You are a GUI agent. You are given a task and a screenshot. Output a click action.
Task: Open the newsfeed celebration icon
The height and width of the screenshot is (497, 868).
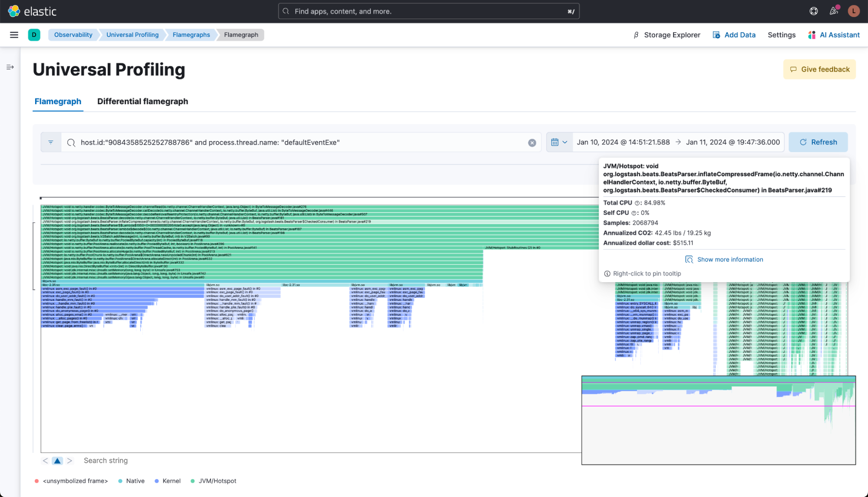tap(833, 11)
